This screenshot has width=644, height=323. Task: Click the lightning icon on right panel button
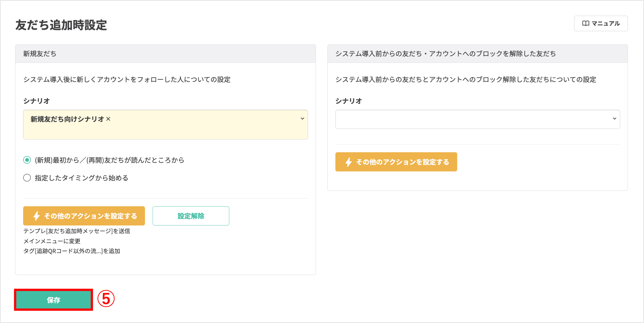(x=348, y=162)
